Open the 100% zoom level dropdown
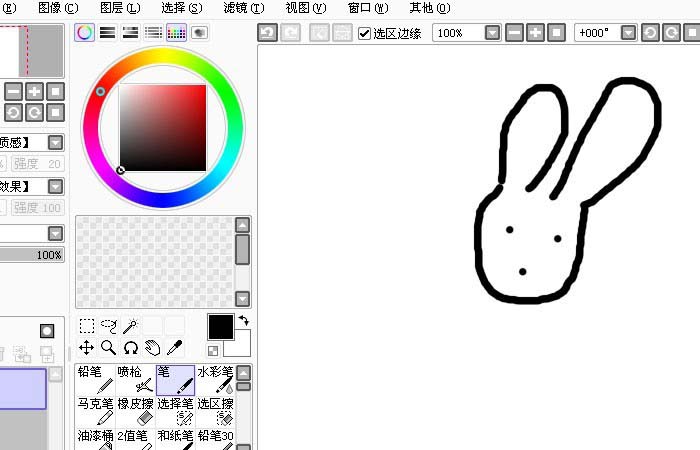700x450 pixels. [x=492, y=33]
